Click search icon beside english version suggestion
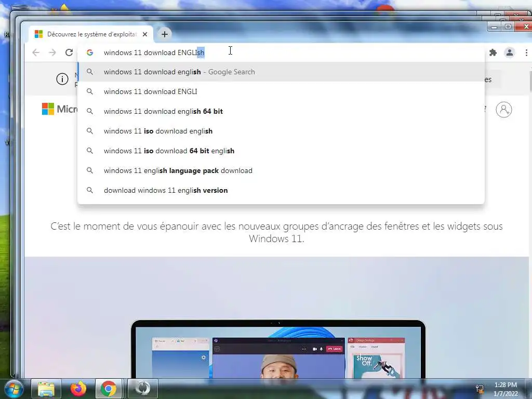The height and width of the screenshot is (399, 532). pyautogui.click(x=89, y=190)
